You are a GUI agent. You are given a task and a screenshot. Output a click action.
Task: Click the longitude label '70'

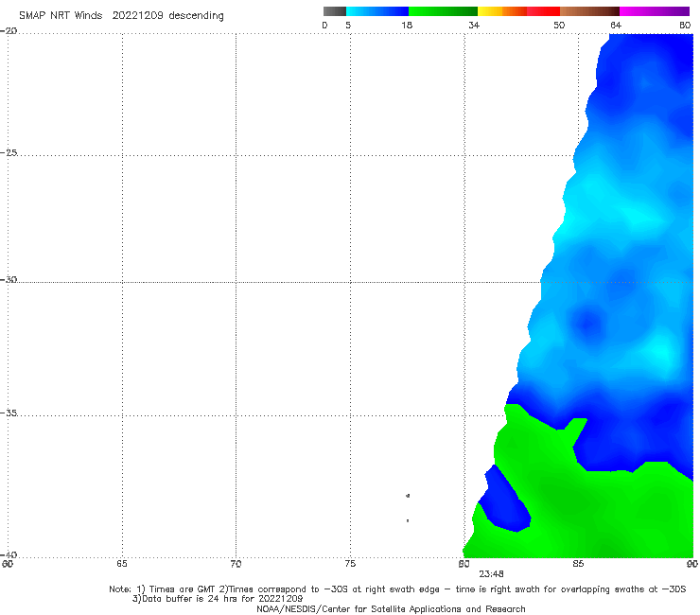236,564
